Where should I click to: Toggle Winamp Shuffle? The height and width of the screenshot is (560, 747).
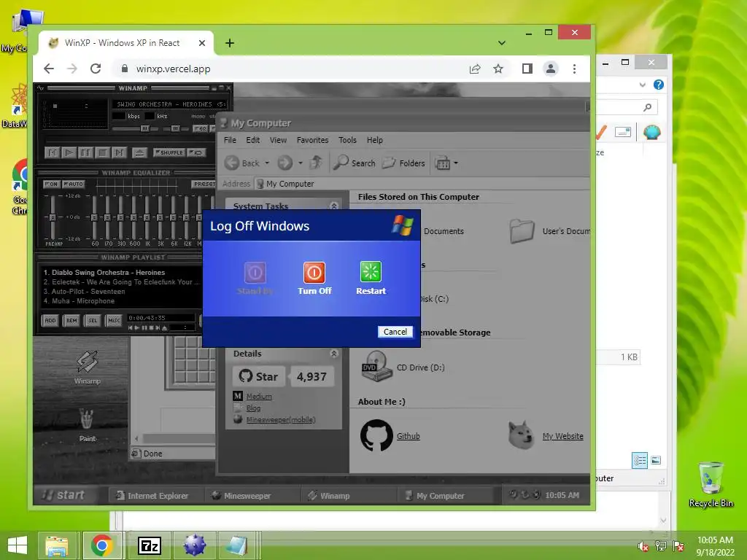[169, 152]
